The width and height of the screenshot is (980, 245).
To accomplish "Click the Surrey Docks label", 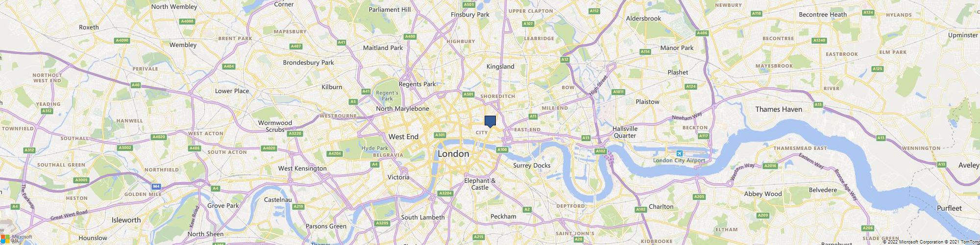I will pos(532,166).
